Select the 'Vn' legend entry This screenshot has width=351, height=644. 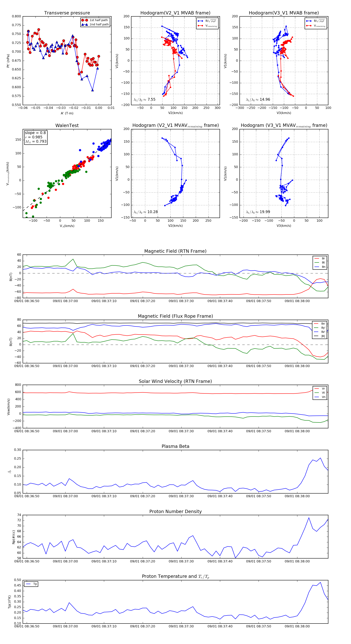(320, 397)
